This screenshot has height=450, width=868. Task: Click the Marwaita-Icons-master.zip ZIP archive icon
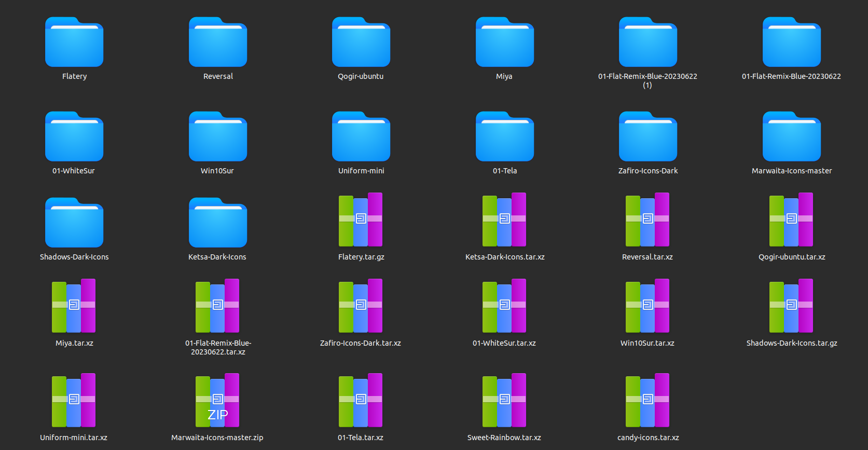point(217,400)
